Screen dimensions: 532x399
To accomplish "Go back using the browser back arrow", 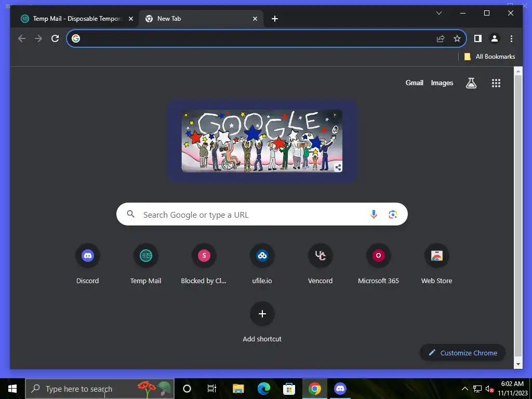I will click(22, 38).
